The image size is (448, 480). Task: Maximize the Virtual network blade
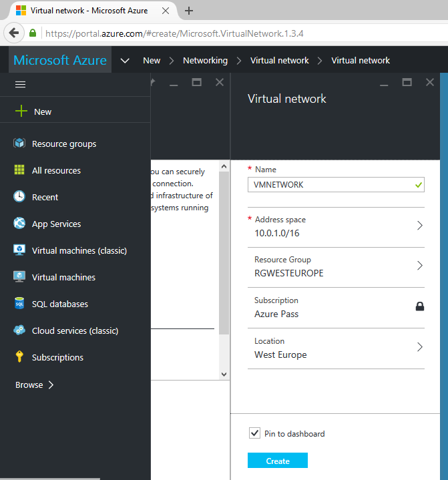407,82
